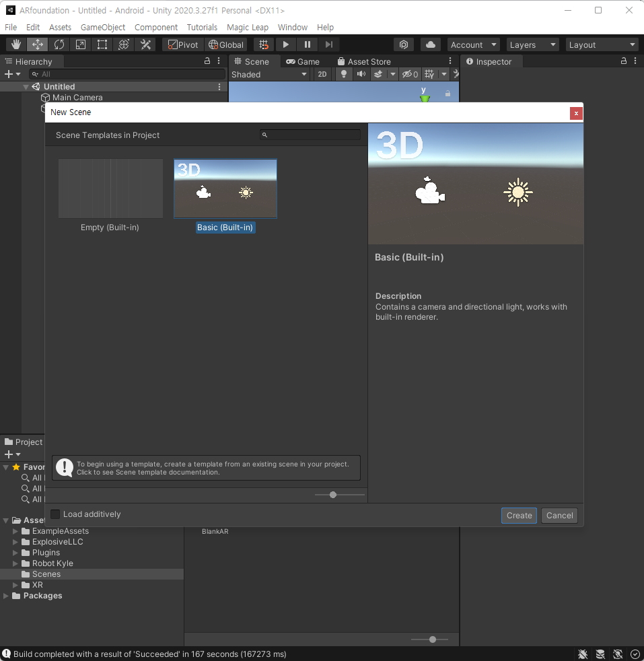Open the Component menu
Image resolution: width=644 pixels, height=661 pixels.
[156, 28]
